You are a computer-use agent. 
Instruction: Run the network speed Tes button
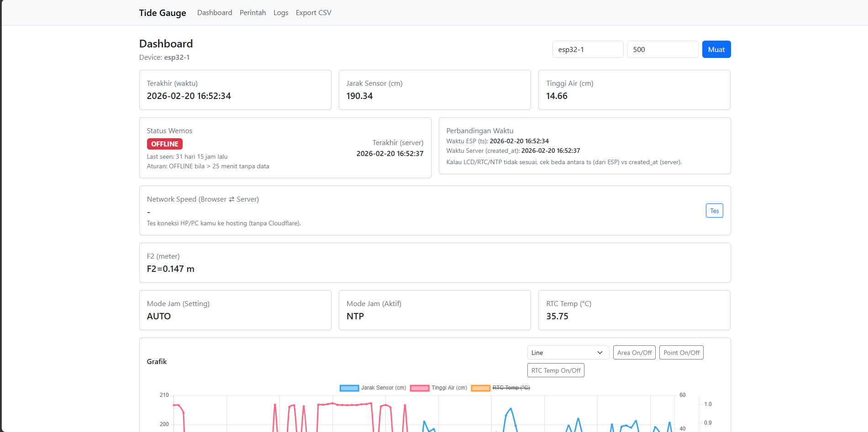[x=714, y=211]
